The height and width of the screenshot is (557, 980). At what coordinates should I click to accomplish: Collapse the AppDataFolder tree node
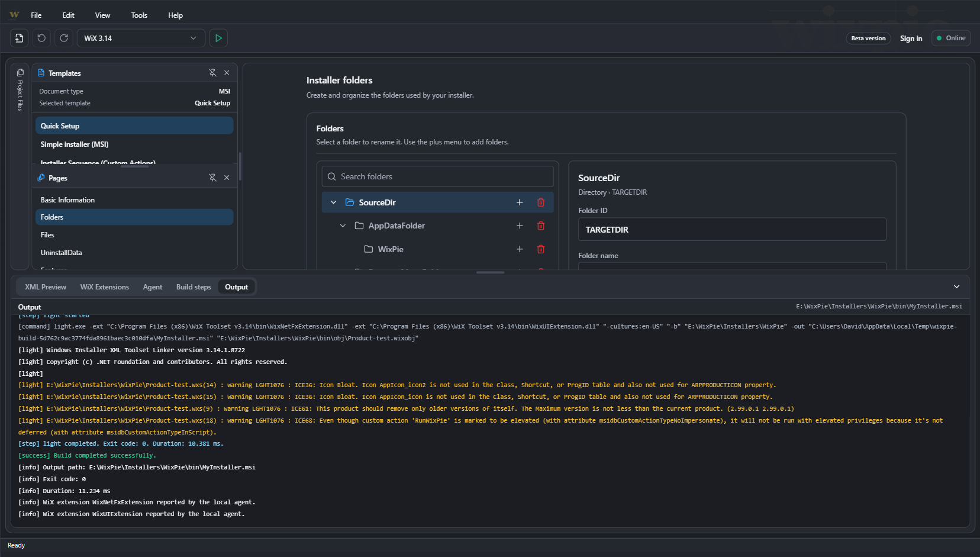[x=343, y=226]
